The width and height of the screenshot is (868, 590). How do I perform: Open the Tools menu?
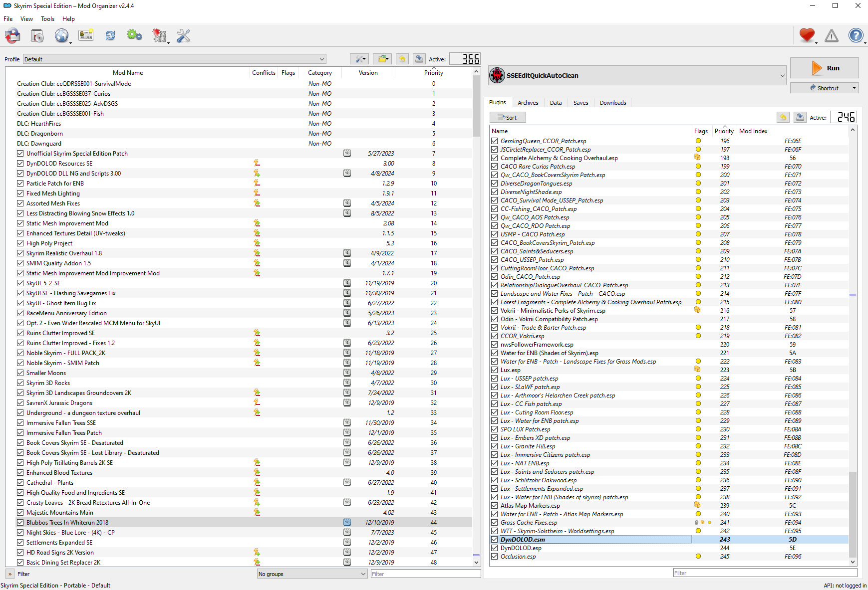pos(47,19)
